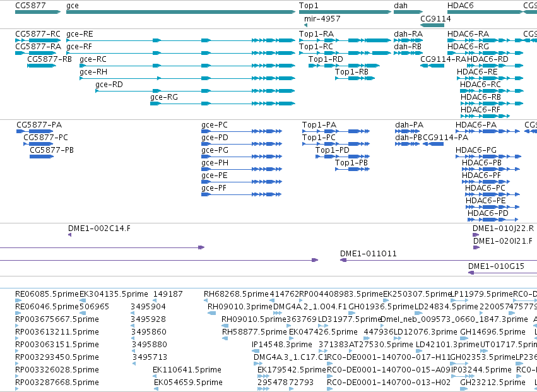This screenshot has height=392, width=537.
Task: Click the EK110641.5prime EST label
Action: 187,370
